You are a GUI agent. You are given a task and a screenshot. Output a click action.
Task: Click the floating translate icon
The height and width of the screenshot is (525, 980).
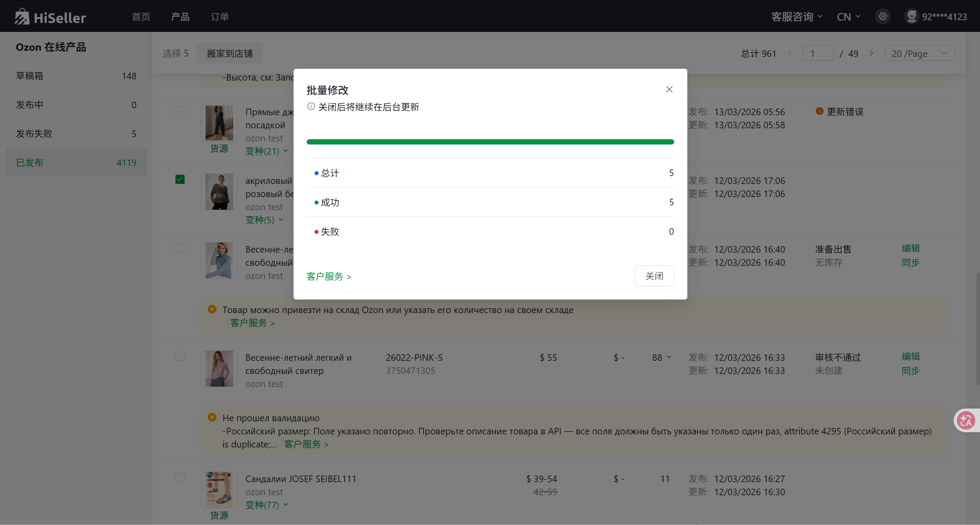[966, 420]
